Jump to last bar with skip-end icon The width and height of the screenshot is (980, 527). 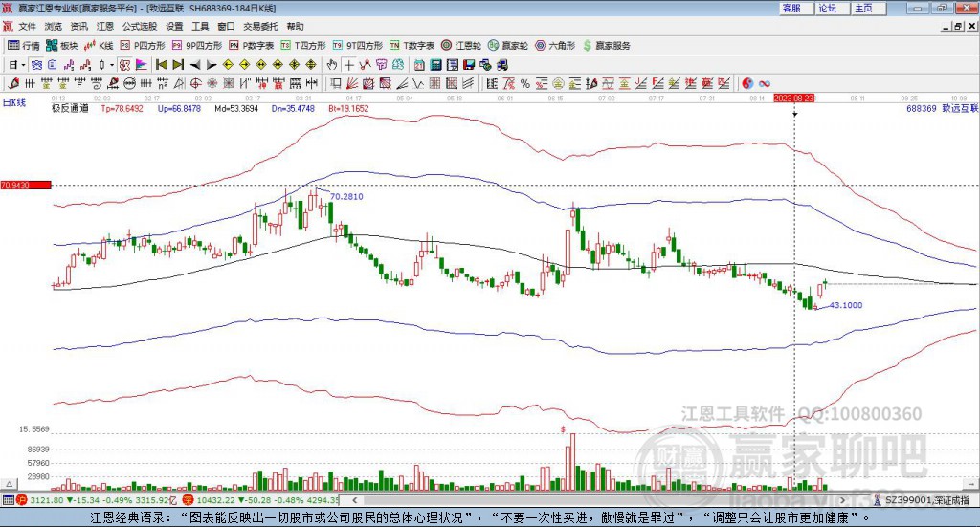[178, 65]
